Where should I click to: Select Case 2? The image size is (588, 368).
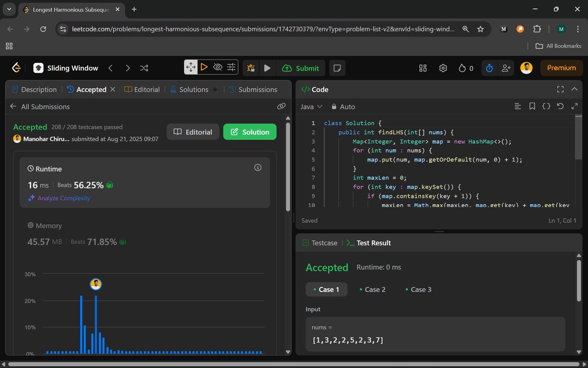coord(372,289)
